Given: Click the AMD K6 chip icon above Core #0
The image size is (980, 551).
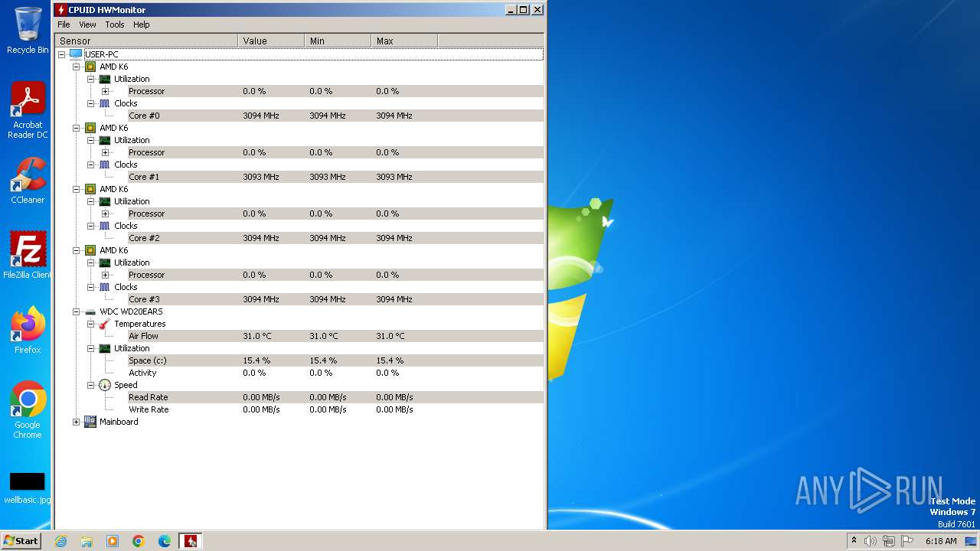Looking at the screenshot, I should (90, 67).
